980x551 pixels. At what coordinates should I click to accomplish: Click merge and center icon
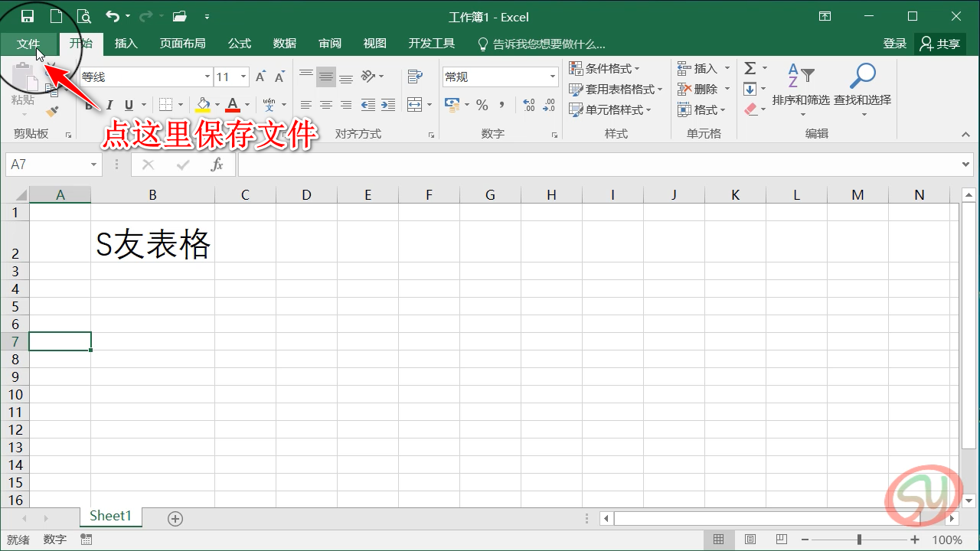[415, 105]
